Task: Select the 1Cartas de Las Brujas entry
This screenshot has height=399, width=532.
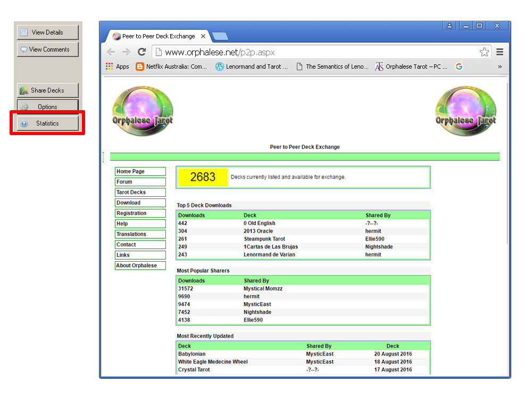Action: [271, 247]
